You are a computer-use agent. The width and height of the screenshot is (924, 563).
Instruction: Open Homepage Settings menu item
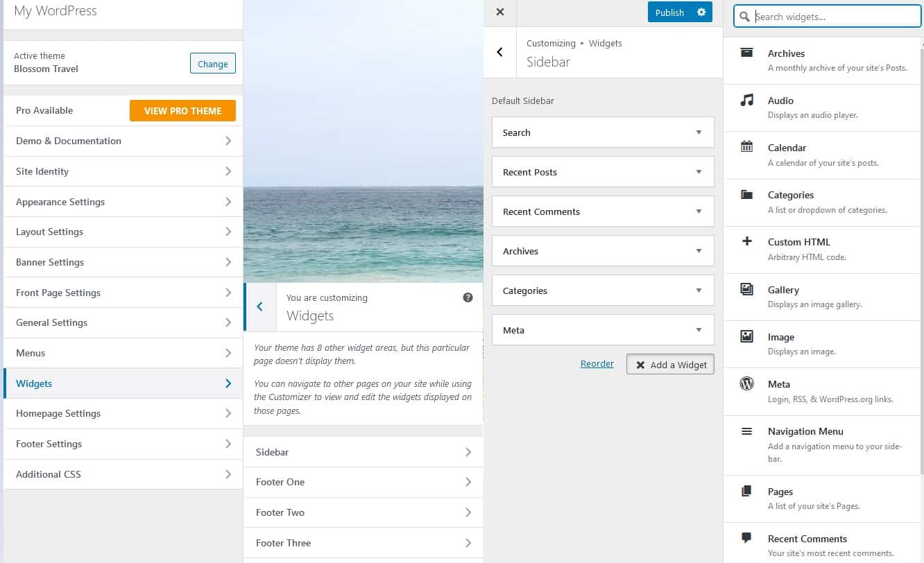coord(123,413)
